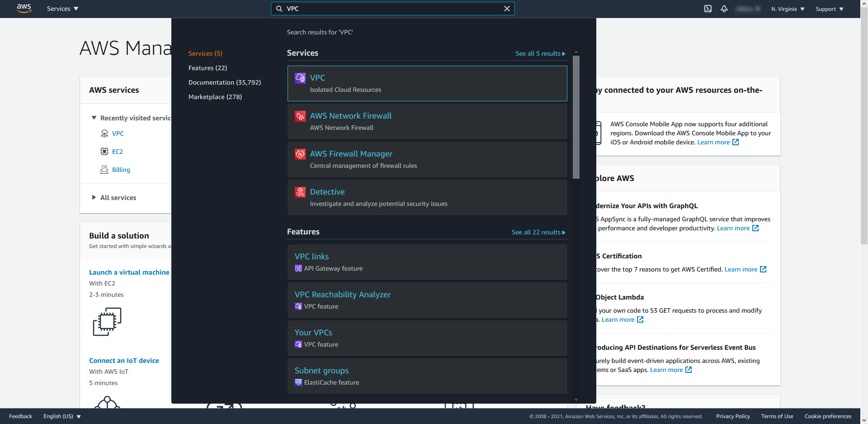Expand the All services section
Screen dimensions: 868x424
pos(114,198)
